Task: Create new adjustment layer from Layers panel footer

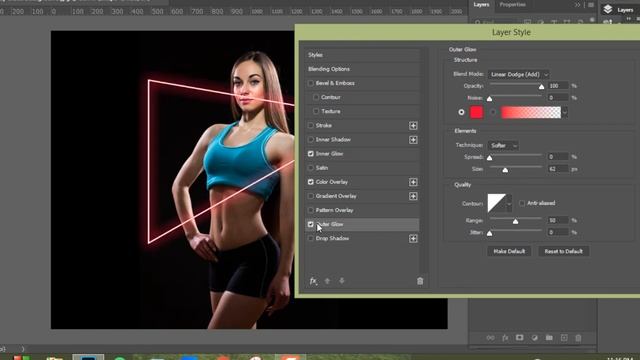Action: pyautogui.click(x=534, y=338)
